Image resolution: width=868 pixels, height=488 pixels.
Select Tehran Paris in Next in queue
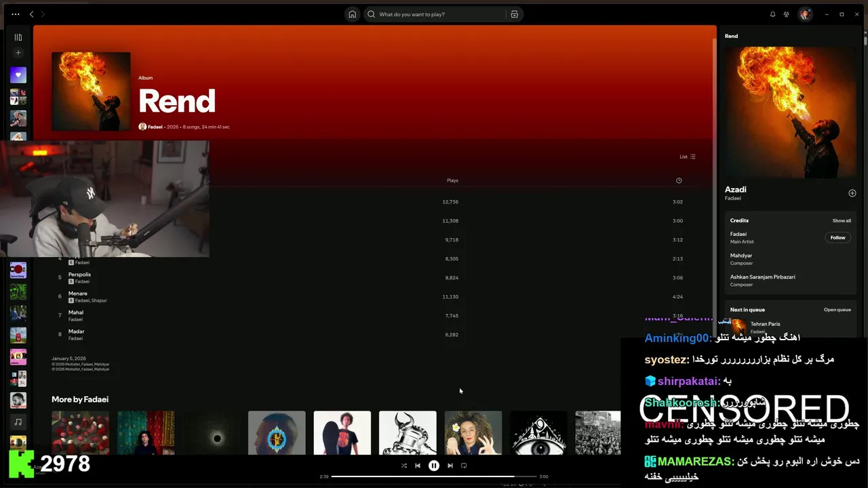(765, 324)
